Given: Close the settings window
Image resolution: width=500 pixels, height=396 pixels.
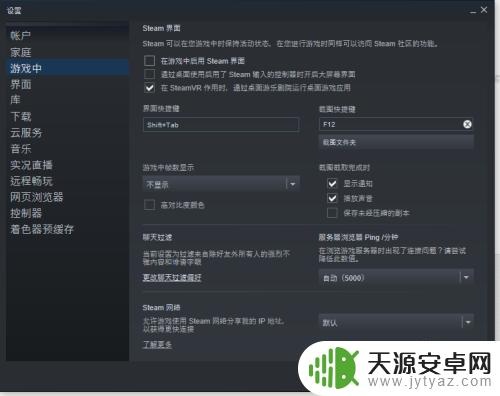Looking at the screenshot, I should (484, 10).
